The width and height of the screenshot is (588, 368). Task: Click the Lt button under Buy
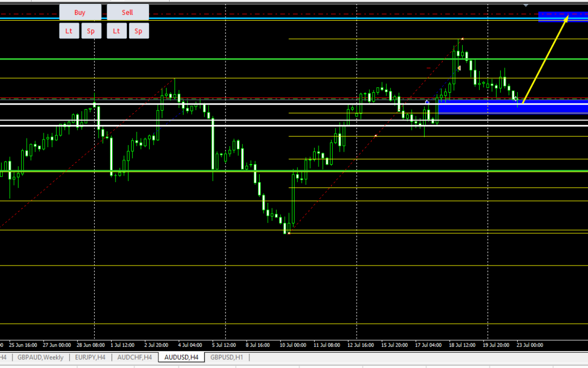point(69,31)
